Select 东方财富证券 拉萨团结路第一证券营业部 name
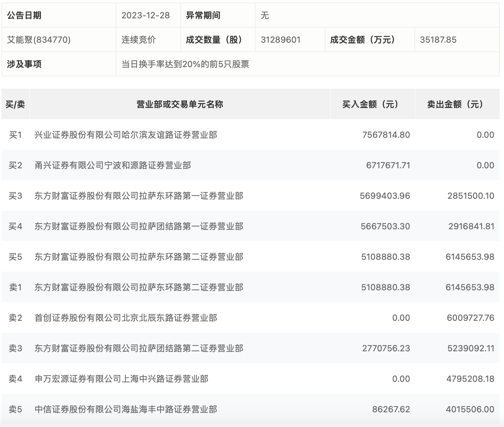Viewport: 504px width, 427px height. click(x=139, y=226)
